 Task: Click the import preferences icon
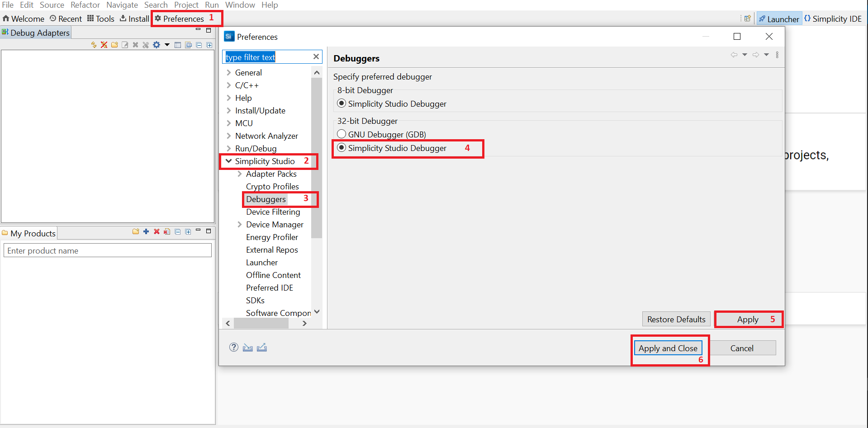point(248,347)
